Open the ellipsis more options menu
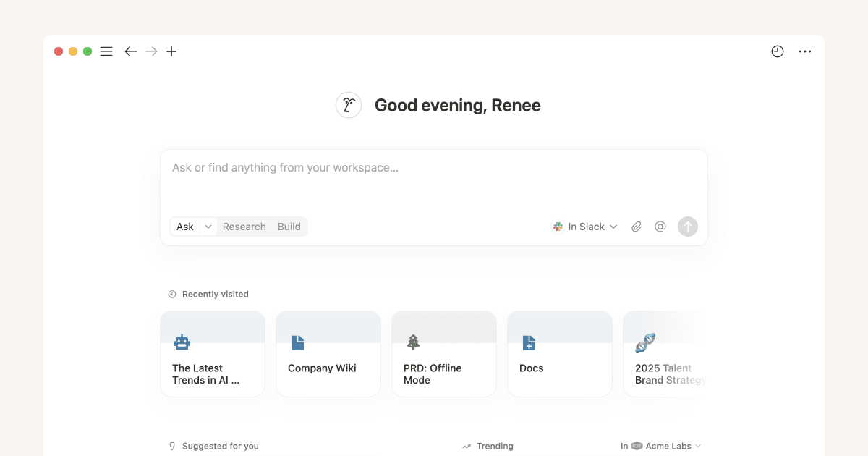 tap(805, 51)
